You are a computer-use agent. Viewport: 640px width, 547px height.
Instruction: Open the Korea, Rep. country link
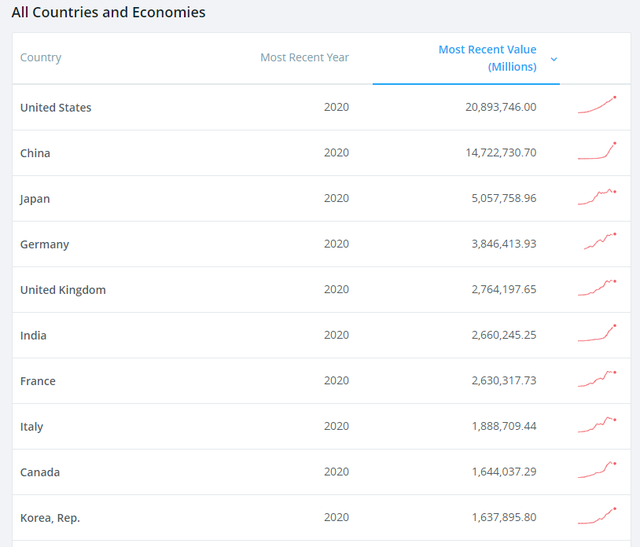(x=50, y=518)
